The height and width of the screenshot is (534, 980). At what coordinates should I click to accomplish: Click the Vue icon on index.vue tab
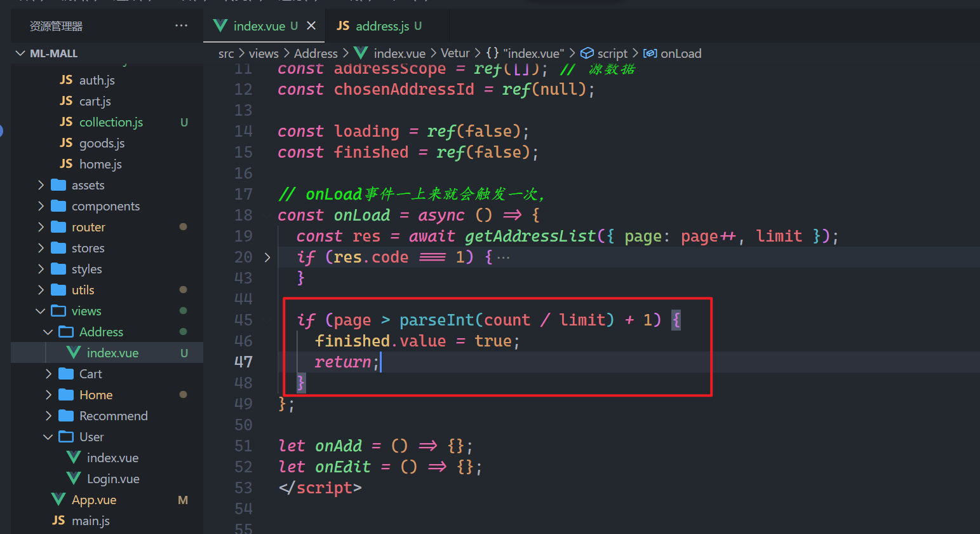coord(220,25)
